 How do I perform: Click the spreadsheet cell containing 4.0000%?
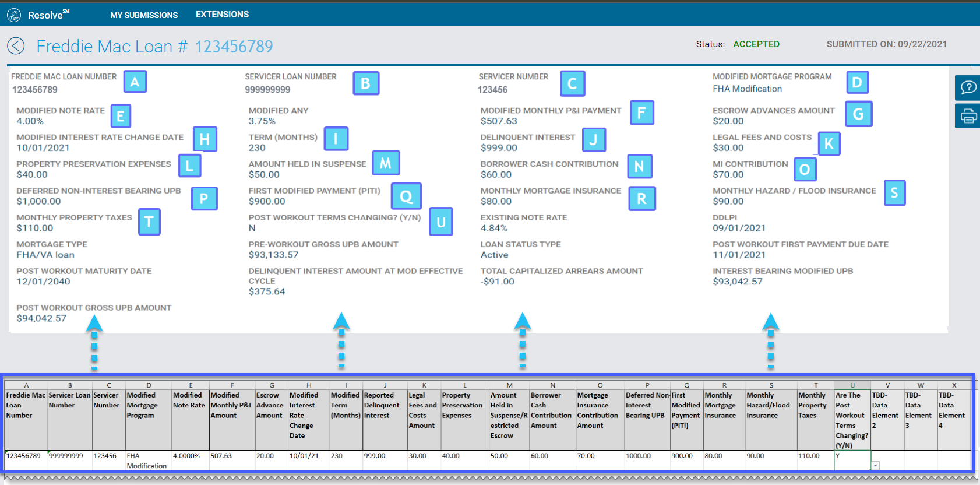pos(191,461)
